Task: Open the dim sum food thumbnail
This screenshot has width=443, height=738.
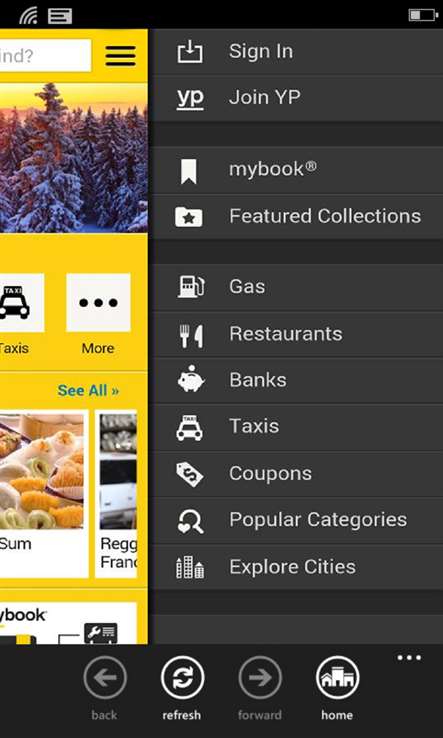Action: pyautogui.click(x=42, y=471)
